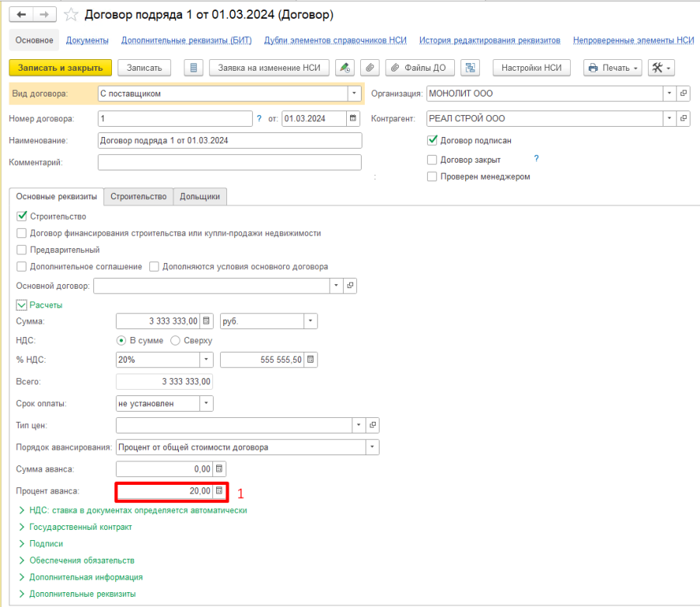
Task: Open the calendar picker for contract date
Action: (354, 118)
